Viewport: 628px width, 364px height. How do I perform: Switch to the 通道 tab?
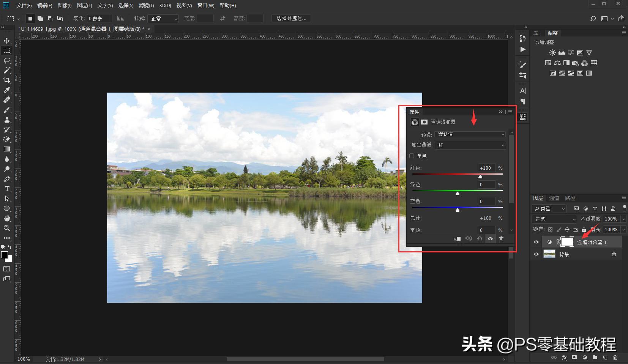[x=554, y=198]
